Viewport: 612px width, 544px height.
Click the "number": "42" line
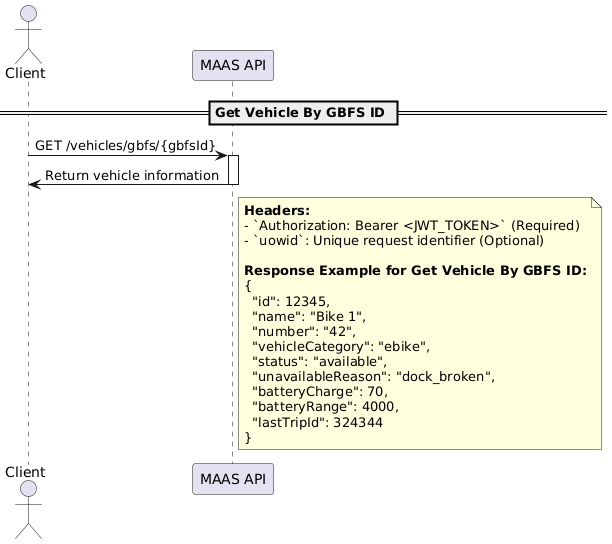pyautogui.click(x=304, y=332)
